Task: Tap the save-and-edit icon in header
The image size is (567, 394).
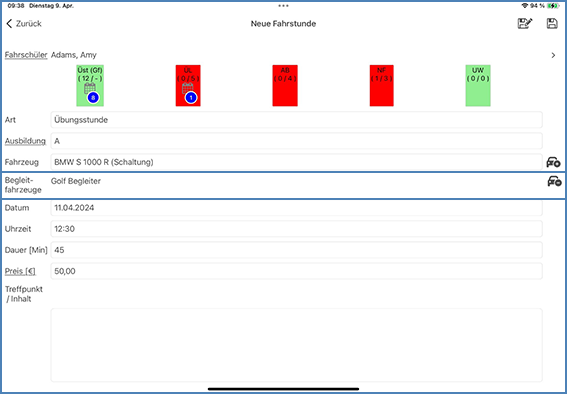Action: tap(525, 23)
